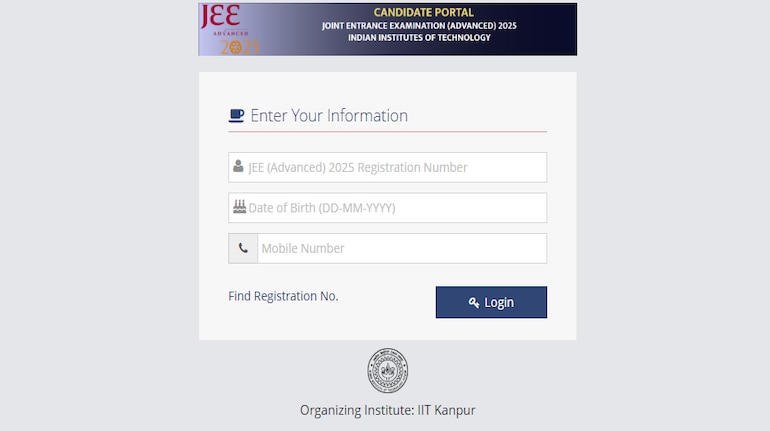Click the birthday cake icon
Screen dimensions: 770x431
click(x=239, y=208)
